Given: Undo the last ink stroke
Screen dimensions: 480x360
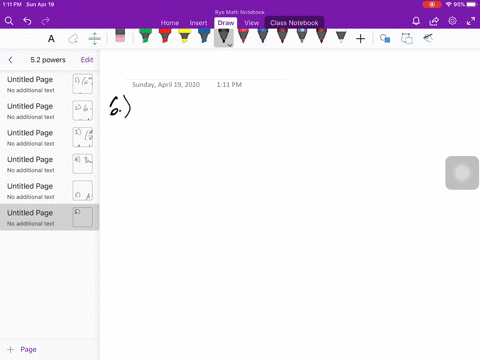Looking at the screenshot, I should click(x=27, y=21).
